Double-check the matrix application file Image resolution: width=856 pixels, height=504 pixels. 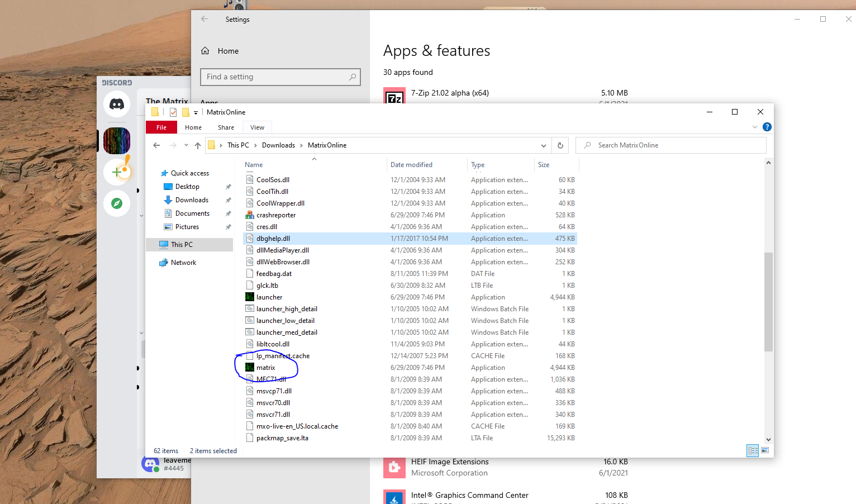(x=266, y=368)
